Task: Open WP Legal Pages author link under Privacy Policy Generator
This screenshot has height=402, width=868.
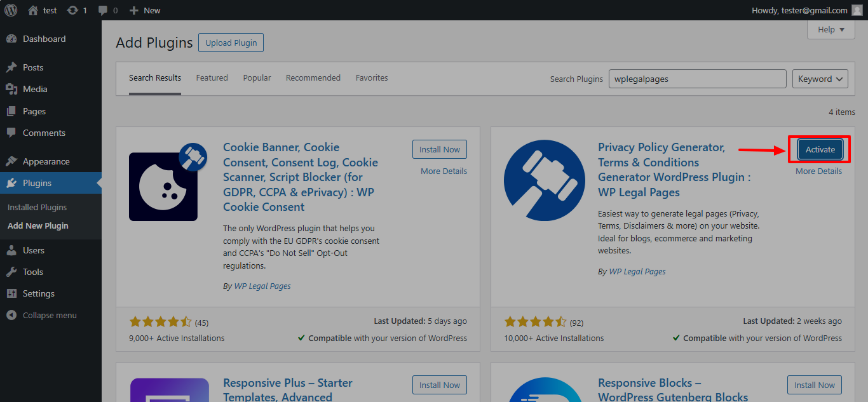Action: (637, 271)
